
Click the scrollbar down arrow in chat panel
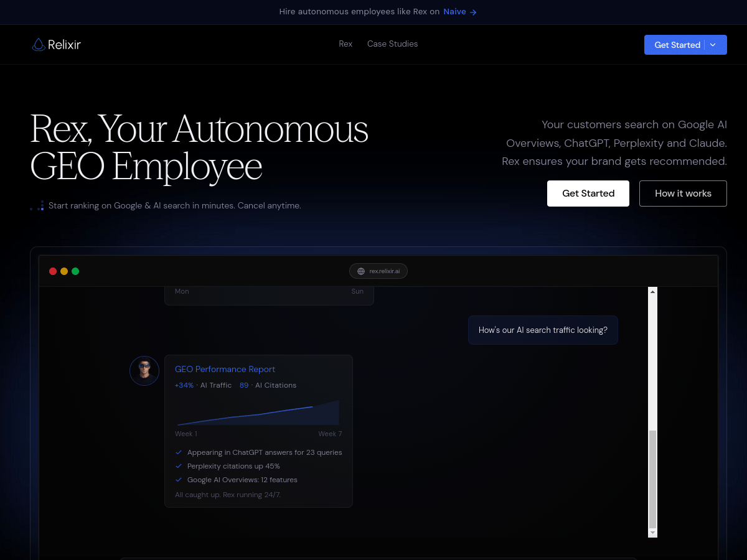pos(652,533)
